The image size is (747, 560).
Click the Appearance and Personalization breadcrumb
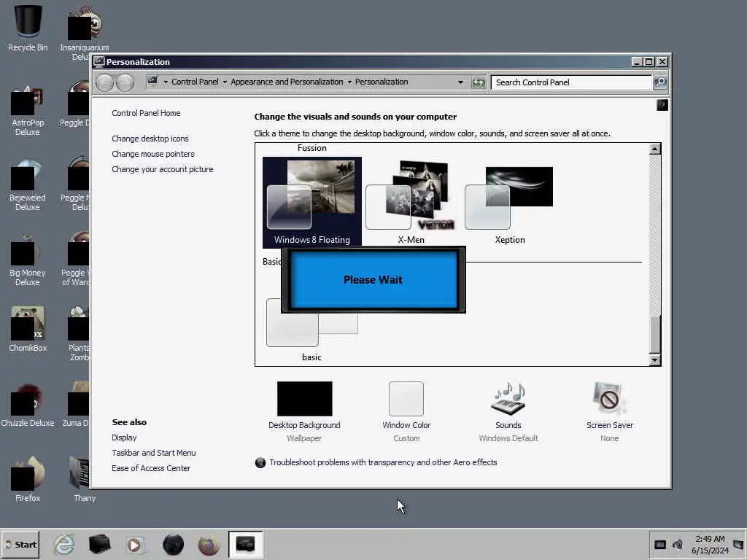[x=287, y=82]
